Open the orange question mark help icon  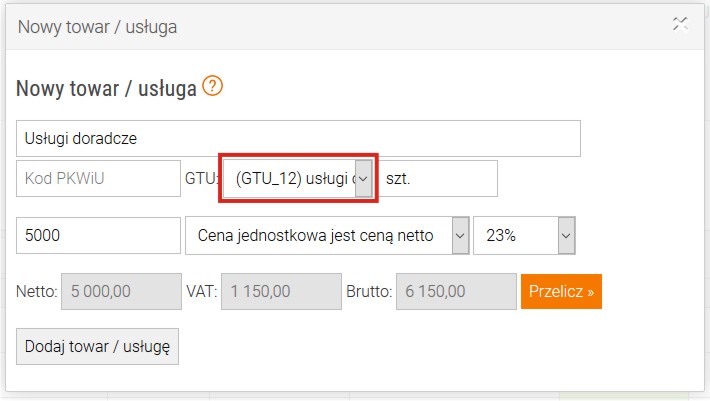pos(212,86)
